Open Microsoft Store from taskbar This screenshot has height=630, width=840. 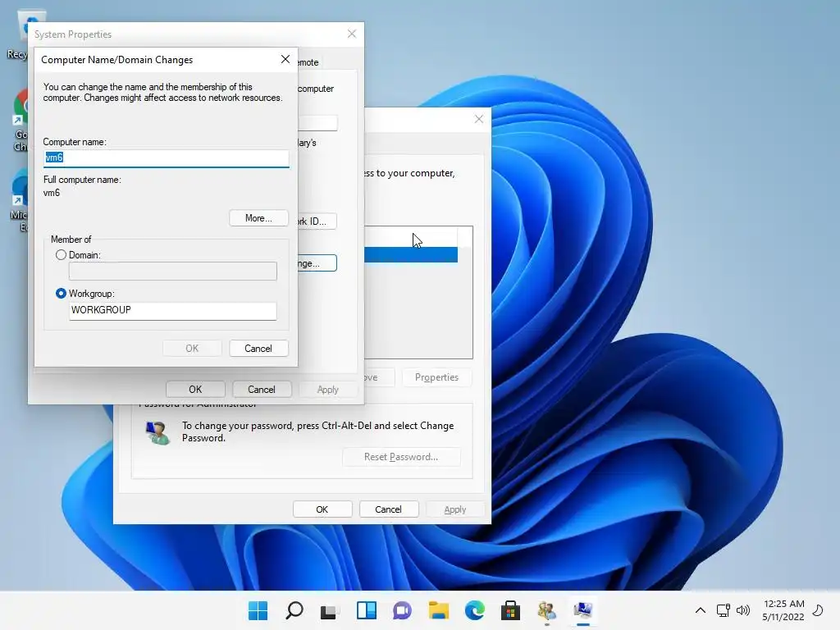point(510,610)
